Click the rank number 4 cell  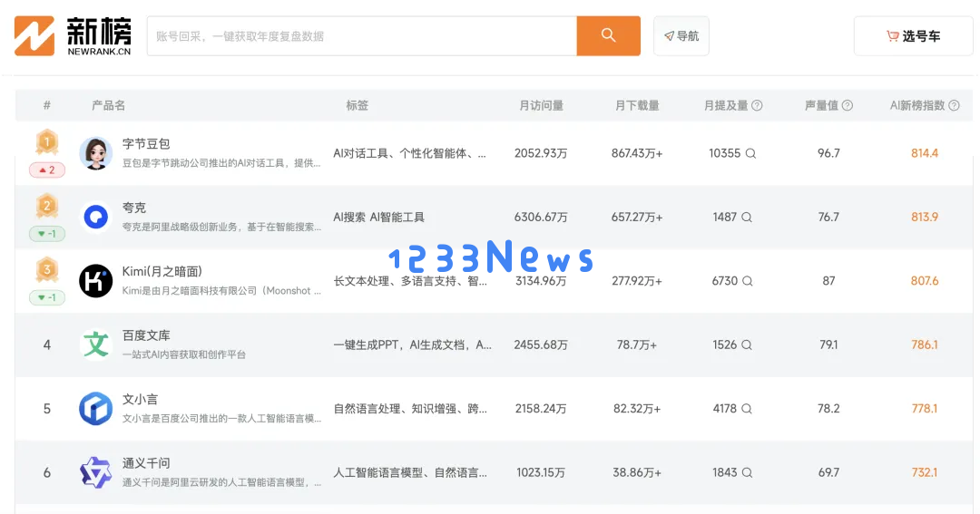(47, 344)
